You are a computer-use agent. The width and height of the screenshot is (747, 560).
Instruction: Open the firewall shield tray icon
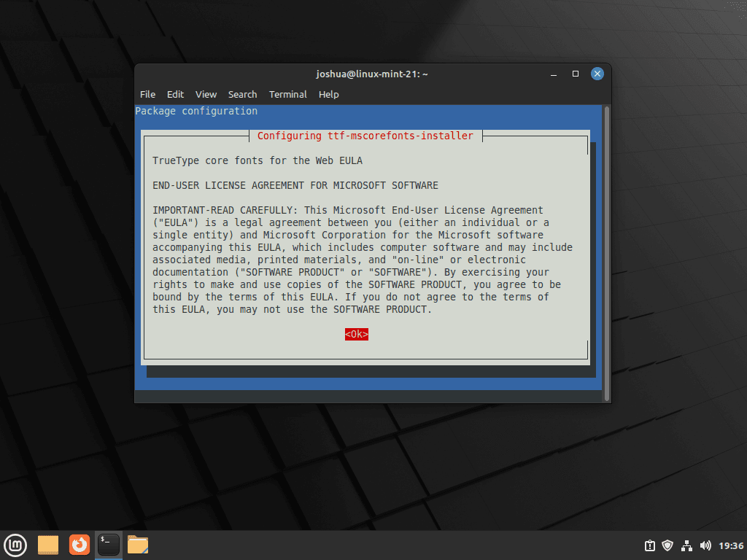pyautogui.click(x=667, y=545)
